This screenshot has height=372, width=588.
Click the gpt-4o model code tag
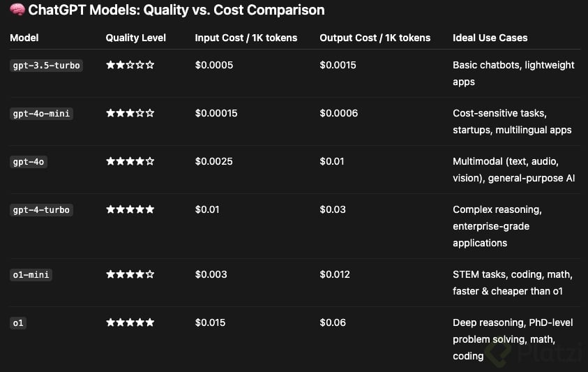pyautogui.click(x=30, y=162)
